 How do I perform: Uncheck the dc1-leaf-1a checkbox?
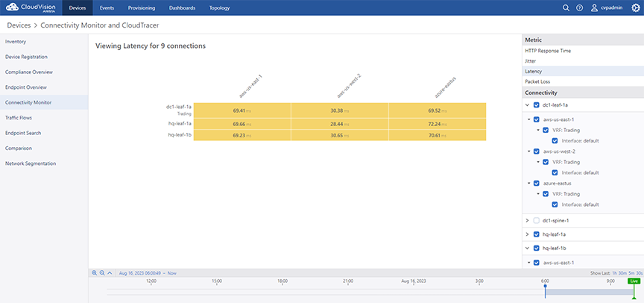536,104
